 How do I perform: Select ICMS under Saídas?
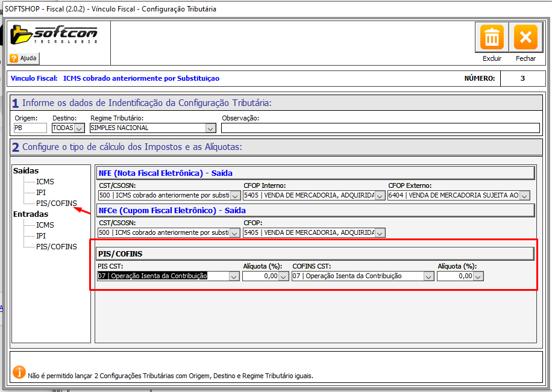tap(45, 181)
